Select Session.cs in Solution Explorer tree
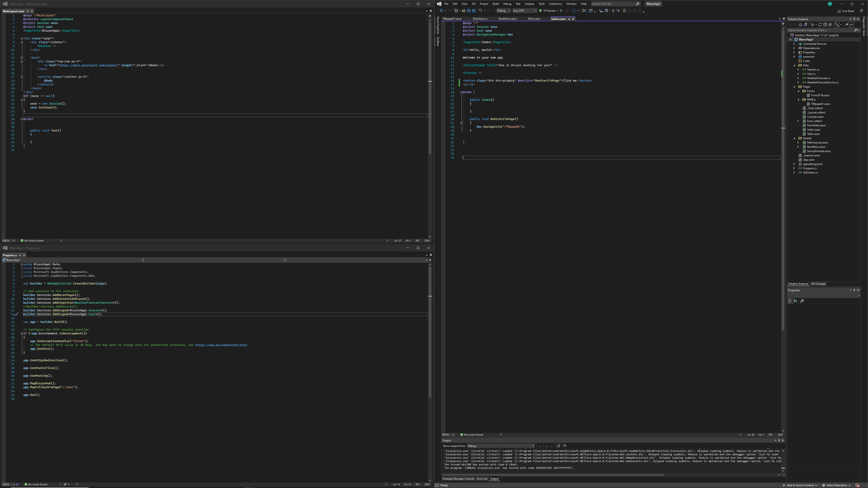The height and width of the screenshot is (488, 868). click(x=813, y=70)
